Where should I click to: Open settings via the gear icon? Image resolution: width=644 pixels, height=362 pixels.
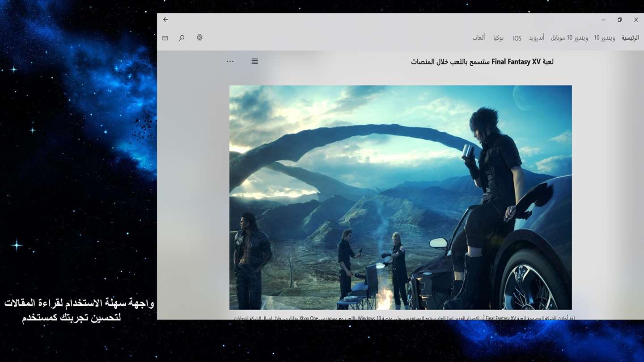point(199,38)
